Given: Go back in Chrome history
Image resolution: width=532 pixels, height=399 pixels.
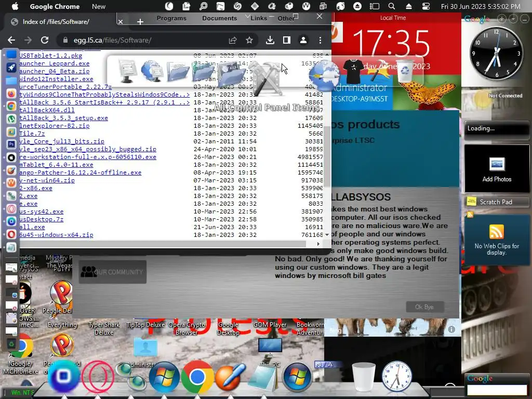Looking at the screenshot, I should pyautogui.click(x=11, y=40).
